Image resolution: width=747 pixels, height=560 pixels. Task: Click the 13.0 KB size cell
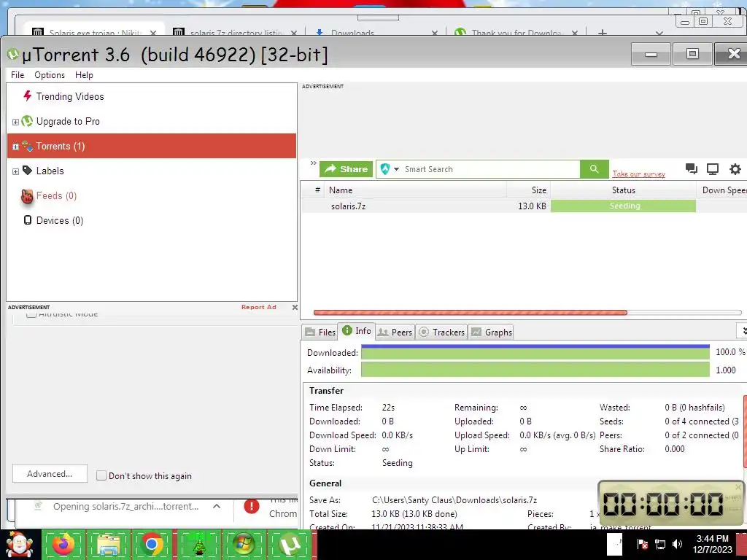point(532,206)
